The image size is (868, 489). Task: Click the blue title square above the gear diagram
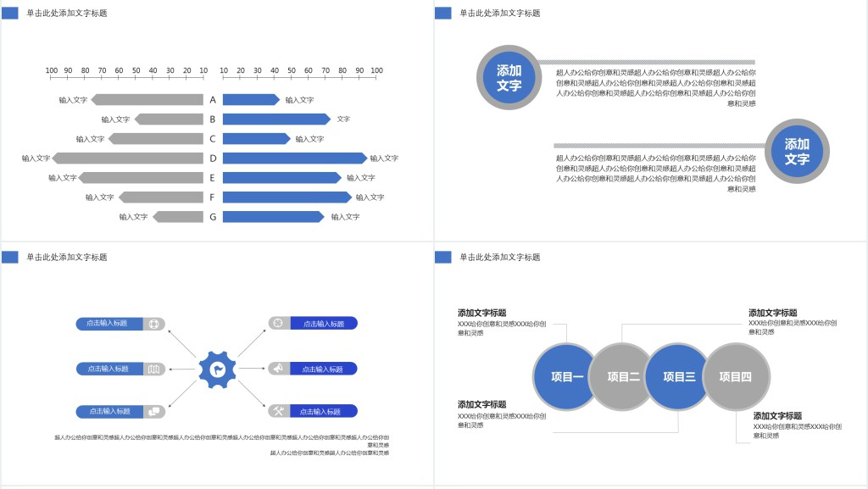point(10,257)
